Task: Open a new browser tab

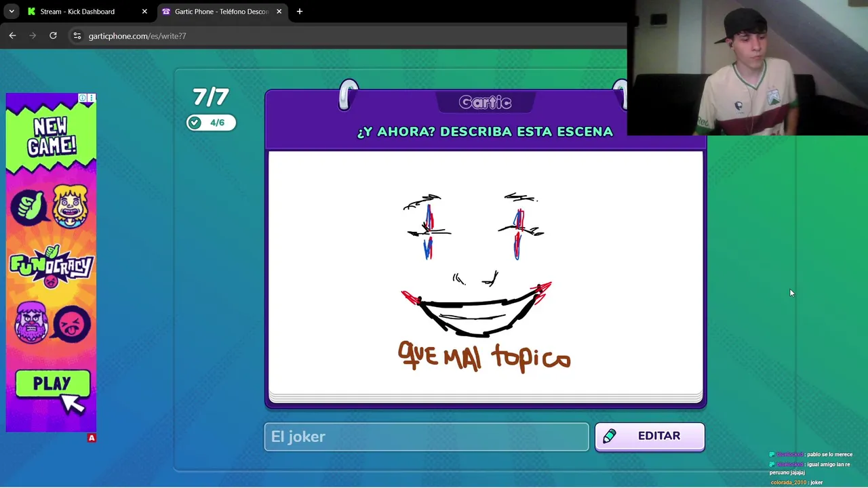Action: click(300, 12)
